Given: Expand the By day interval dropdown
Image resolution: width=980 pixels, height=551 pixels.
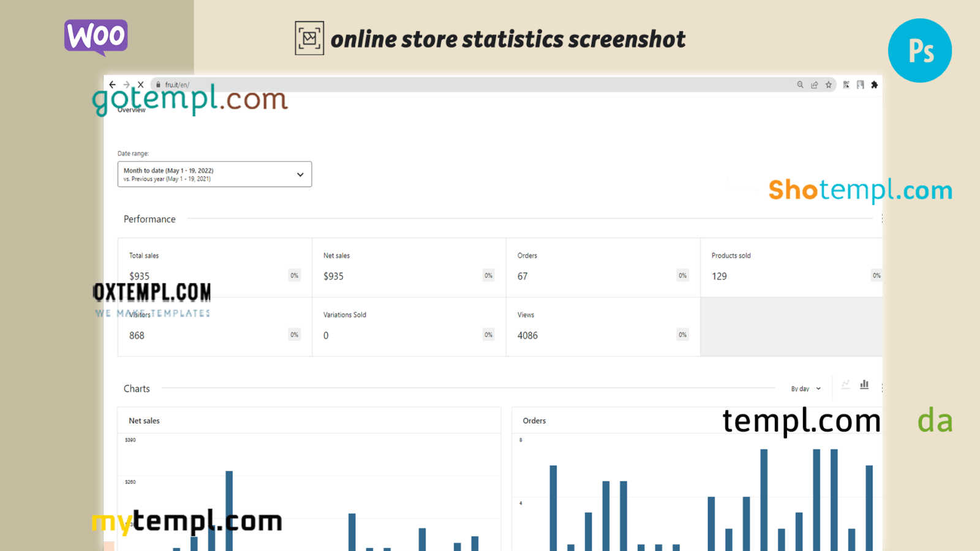Looking at the screenshot, I should click(x=805, y=389).
